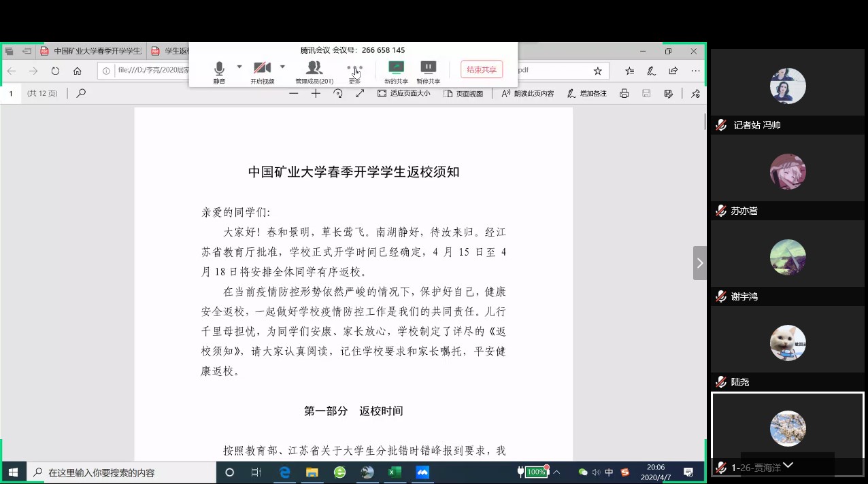Open the camera options dropdown arrow
This screenshot has height=484, width=868.
click(282, 67)
